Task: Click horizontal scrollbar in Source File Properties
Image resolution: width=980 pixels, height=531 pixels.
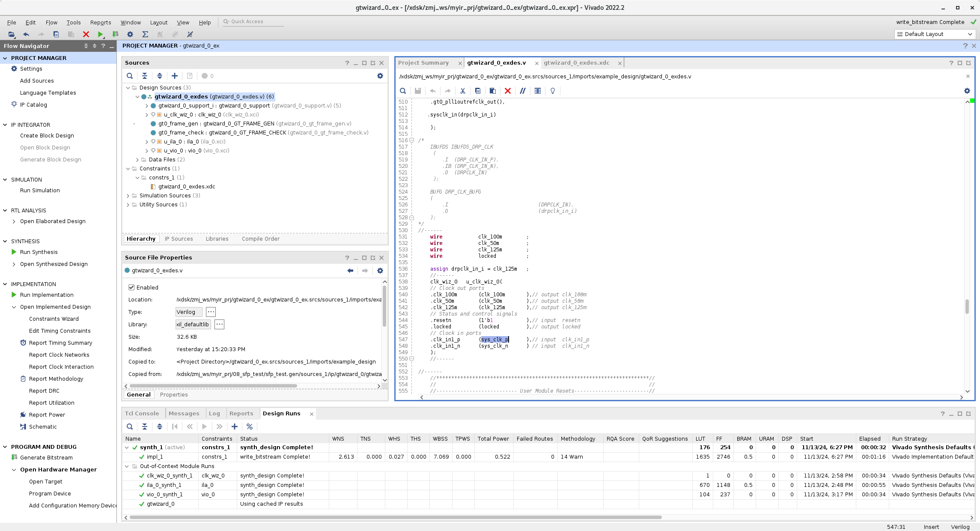Action: click(x=214, y=386)
